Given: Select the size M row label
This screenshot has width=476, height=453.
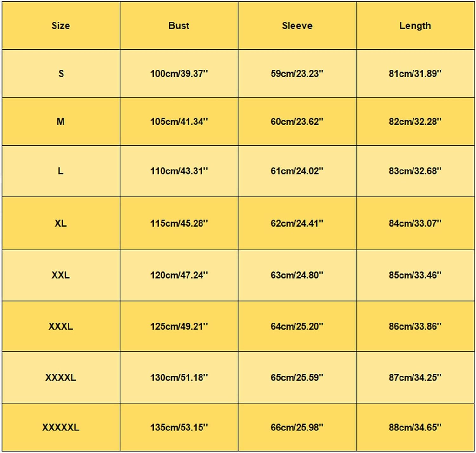Looking at the screenshot, I should (x=61, y=122).
